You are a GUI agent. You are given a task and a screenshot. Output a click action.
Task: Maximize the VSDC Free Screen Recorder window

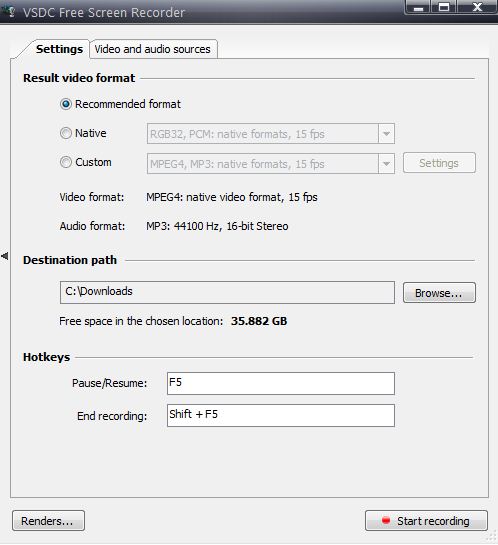[444, 7]
